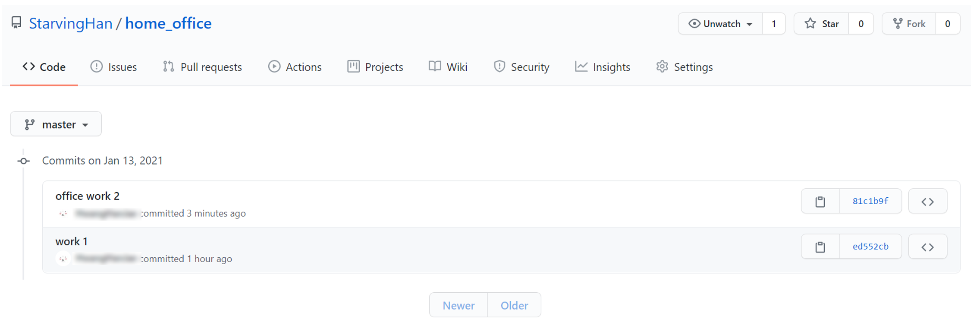Open the Wiki tab
Viewport: 980px width, 329px height.
pyautogui.click(x=448, y=67)
